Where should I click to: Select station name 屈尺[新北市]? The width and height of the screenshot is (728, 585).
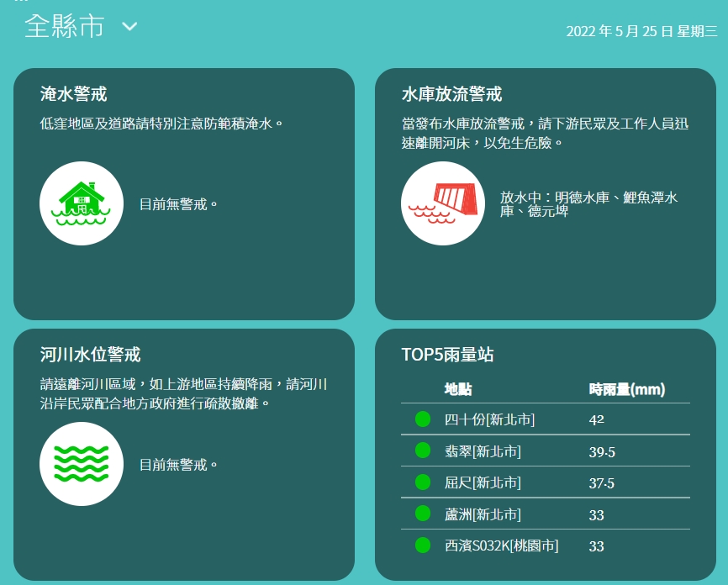click(x=483, y=482)
